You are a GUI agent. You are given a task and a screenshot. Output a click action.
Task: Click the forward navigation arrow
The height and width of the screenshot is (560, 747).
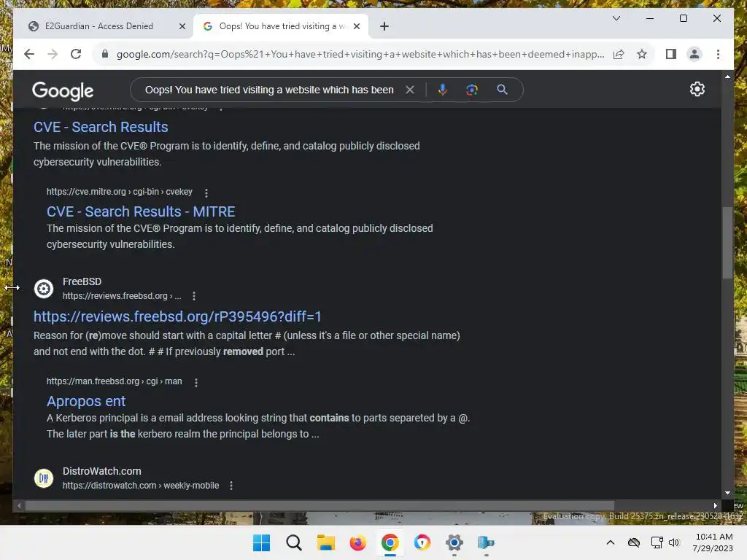[x=53, y=54]
